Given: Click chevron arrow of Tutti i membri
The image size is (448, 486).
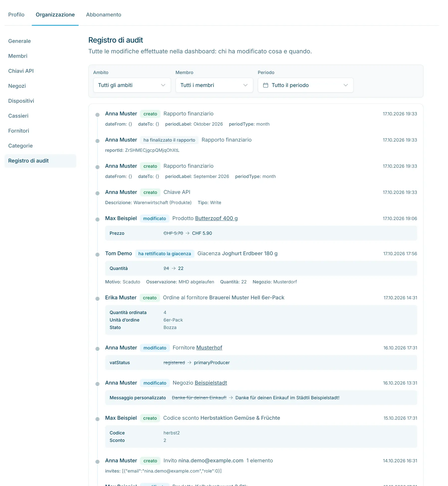Looking at the screenshot, I should pos(245,85).
